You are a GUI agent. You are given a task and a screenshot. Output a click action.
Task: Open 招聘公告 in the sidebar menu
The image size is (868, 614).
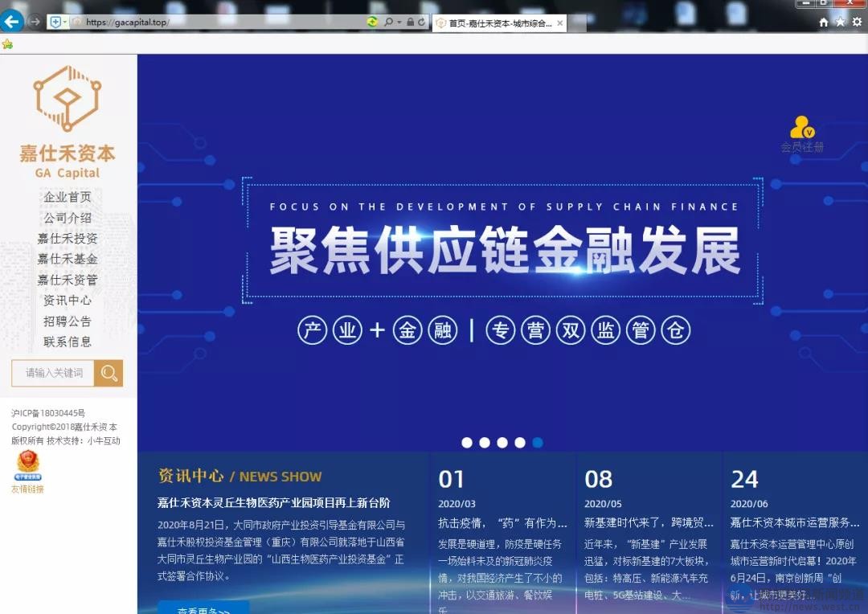point(68,321)
